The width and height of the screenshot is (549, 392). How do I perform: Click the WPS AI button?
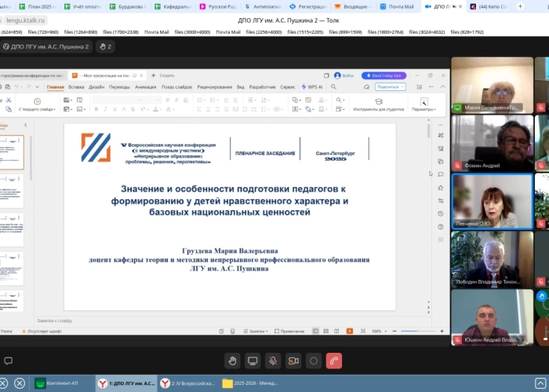(312, 87)
